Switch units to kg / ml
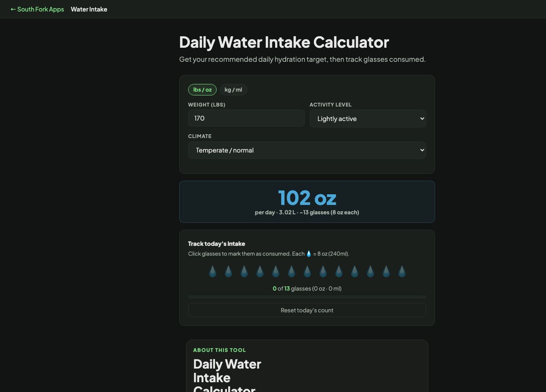The width and height of the screenshot is (546, 392). click(x=233, y=89)
